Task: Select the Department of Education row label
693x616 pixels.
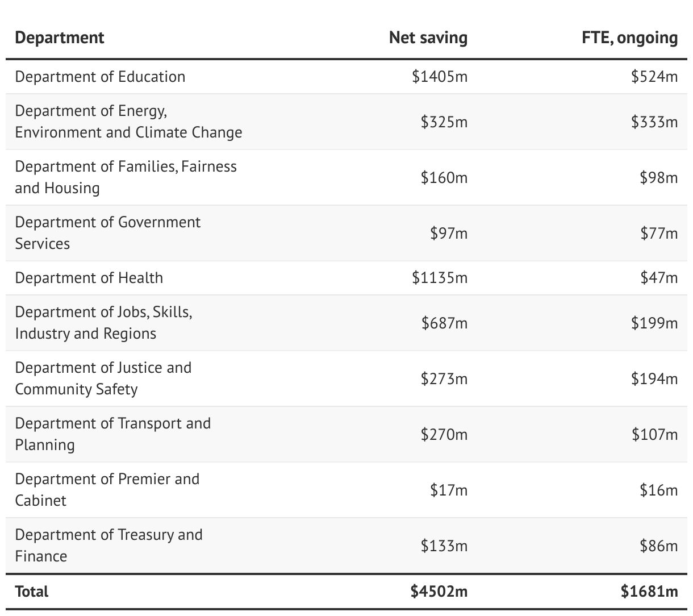Action: tap(100, 77)
